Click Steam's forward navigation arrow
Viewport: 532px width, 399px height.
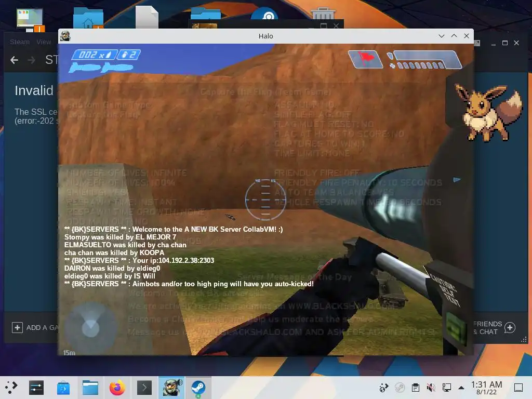(x=32, y=60)
